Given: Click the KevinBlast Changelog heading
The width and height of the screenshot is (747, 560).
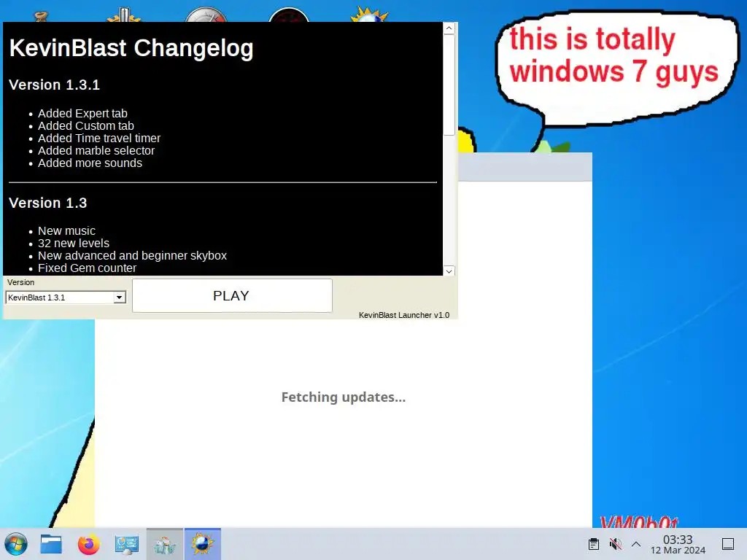Looking at the screenshot, I should click(x=131, y=48).
